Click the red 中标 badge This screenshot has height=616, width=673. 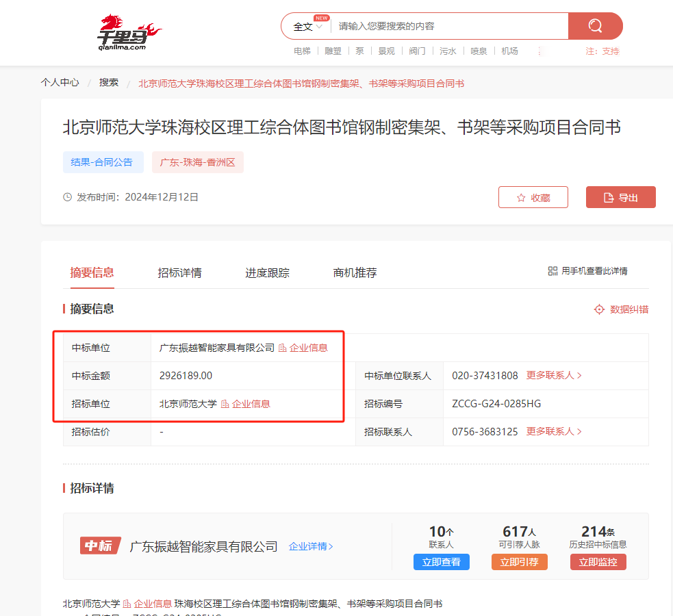(100, 546)
